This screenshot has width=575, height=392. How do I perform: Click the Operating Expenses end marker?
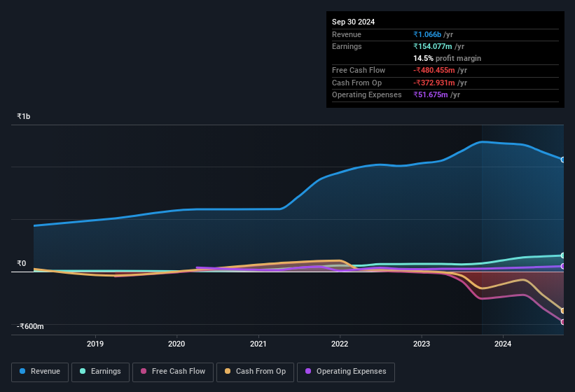[x=563, y=266]
